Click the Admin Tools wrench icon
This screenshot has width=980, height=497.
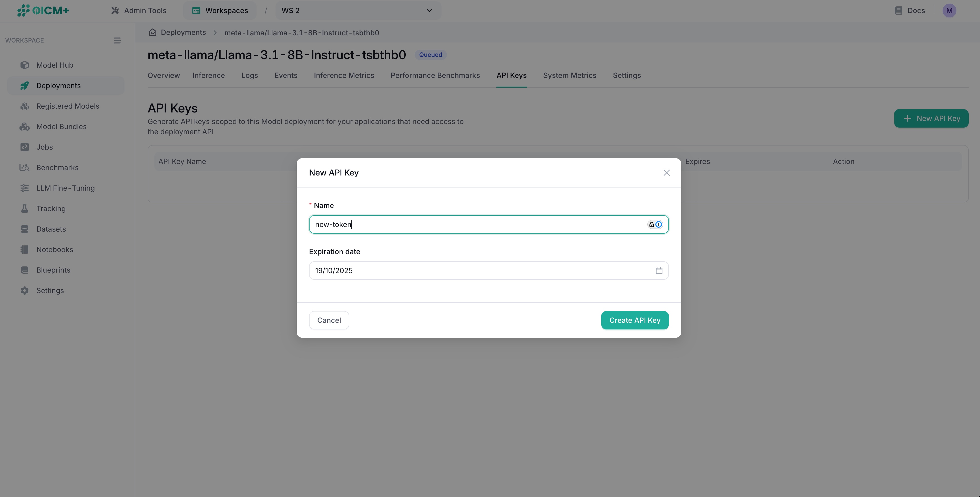(115, 10)
